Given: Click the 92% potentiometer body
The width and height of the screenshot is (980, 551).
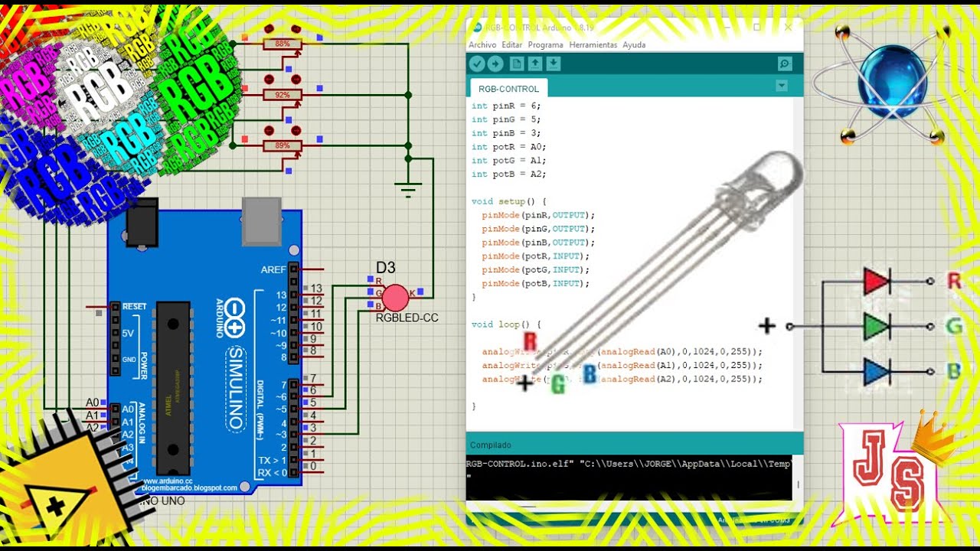Looking at the screenshot, I should pyautogui.click(x=283, y=95).
